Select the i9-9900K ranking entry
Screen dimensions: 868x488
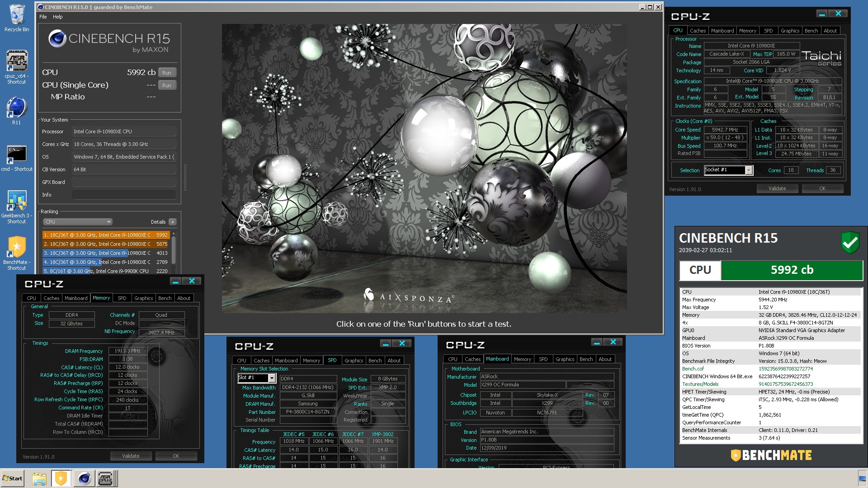(106, 271)
